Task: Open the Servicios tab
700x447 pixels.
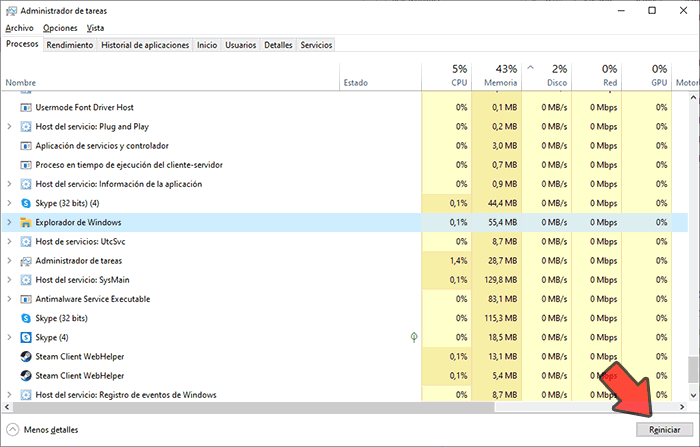Action: (316, 45)
